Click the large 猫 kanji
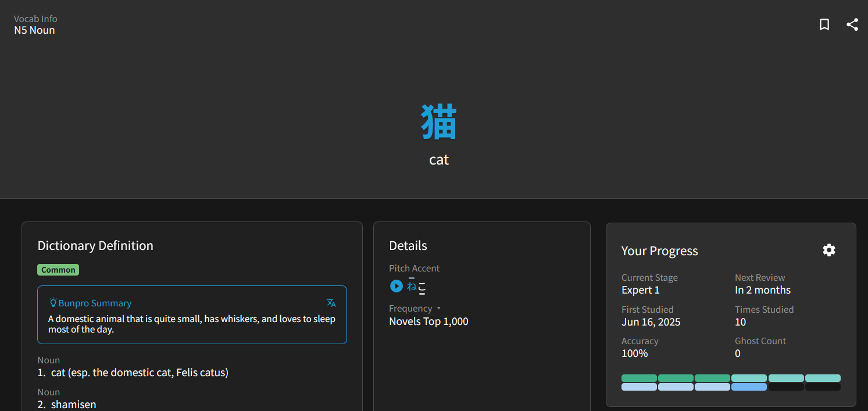 point(439,122)
